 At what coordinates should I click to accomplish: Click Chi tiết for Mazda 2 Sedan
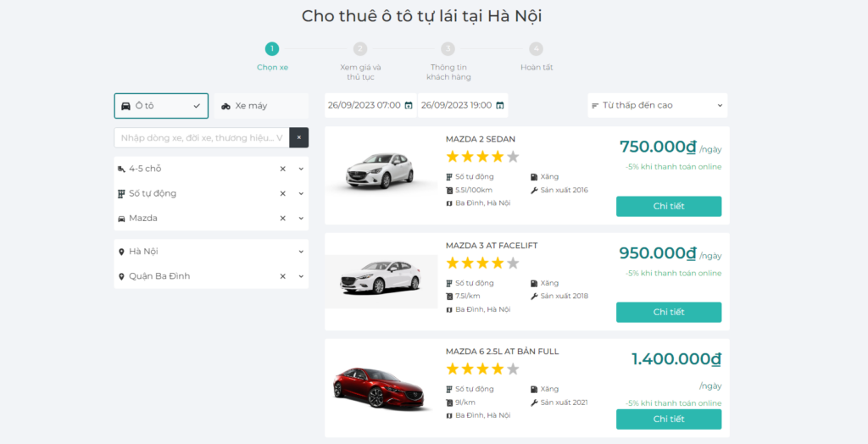668,206
